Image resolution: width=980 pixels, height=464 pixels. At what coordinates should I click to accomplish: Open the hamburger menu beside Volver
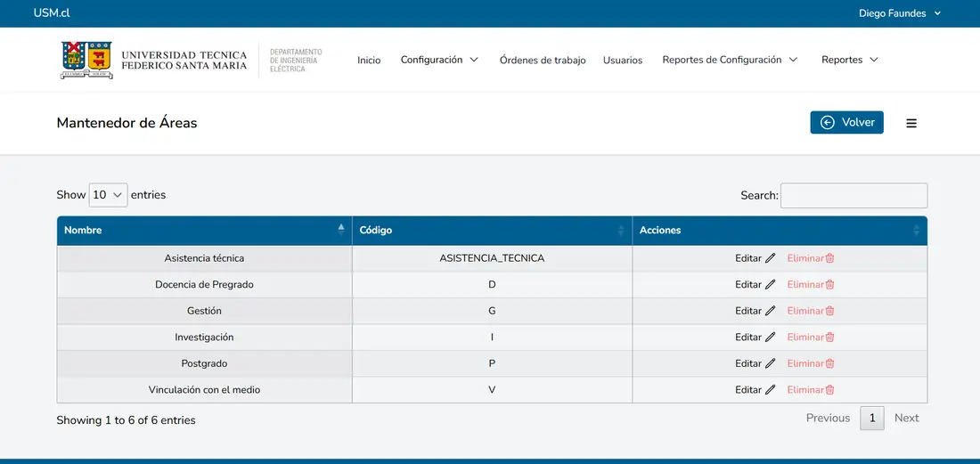pos(911,123)
